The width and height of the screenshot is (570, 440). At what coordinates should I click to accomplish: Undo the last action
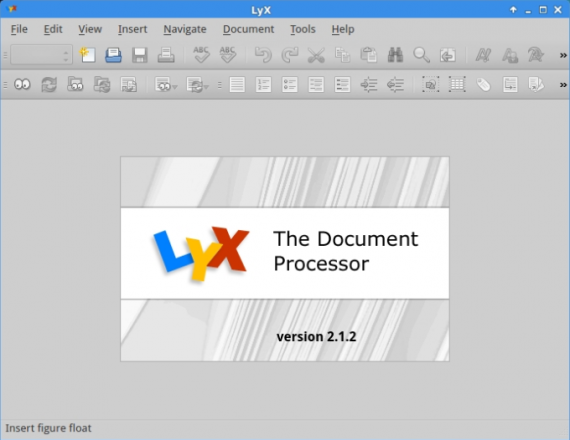(263, 55)
